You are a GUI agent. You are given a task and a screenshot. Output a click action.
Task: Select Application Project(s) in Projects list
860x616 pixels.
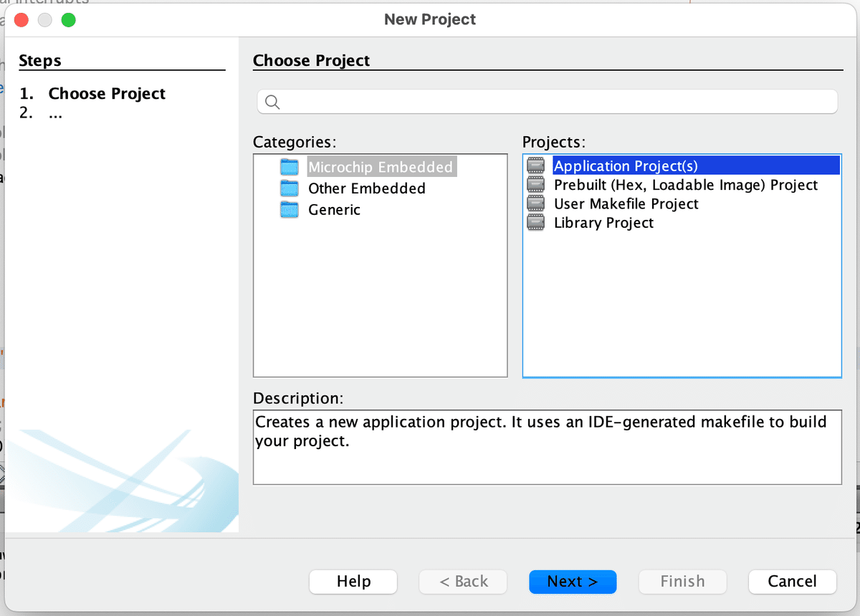coord(625,166)
